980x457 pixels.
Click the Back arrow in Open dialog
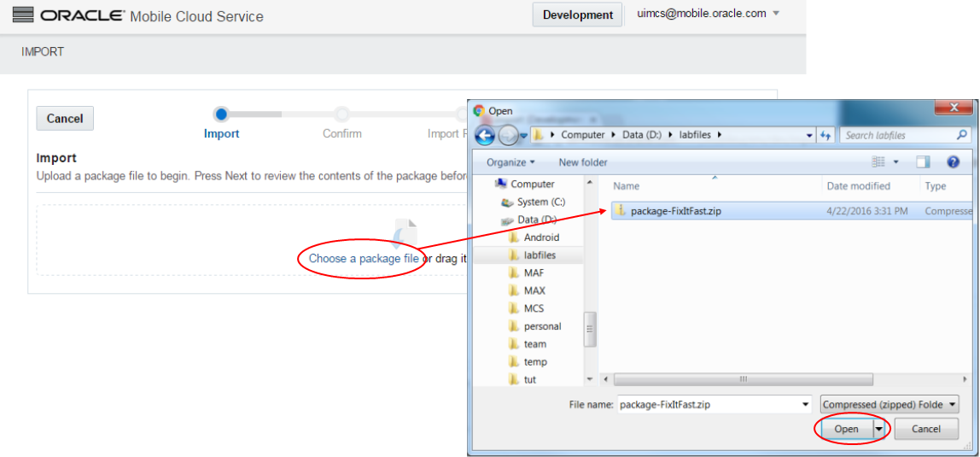(486, 135)
